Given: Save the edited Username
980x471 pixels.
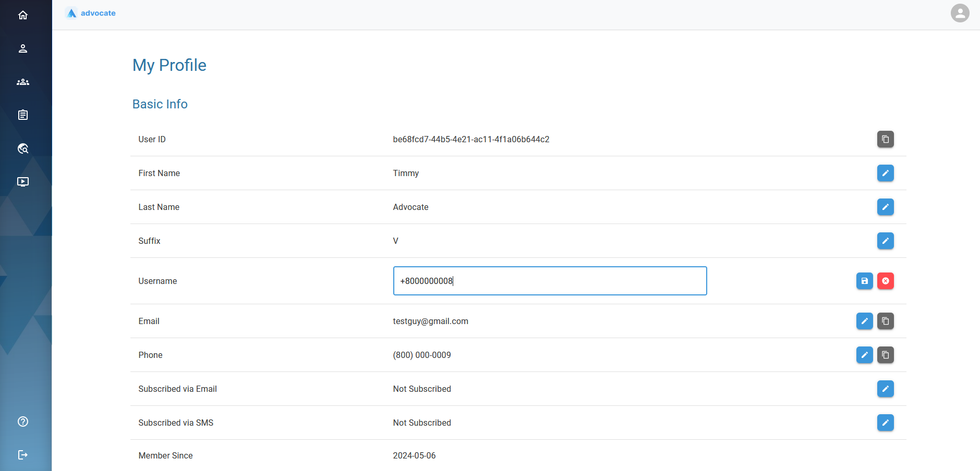Looking at the screenshot, I should click(864, 281).
